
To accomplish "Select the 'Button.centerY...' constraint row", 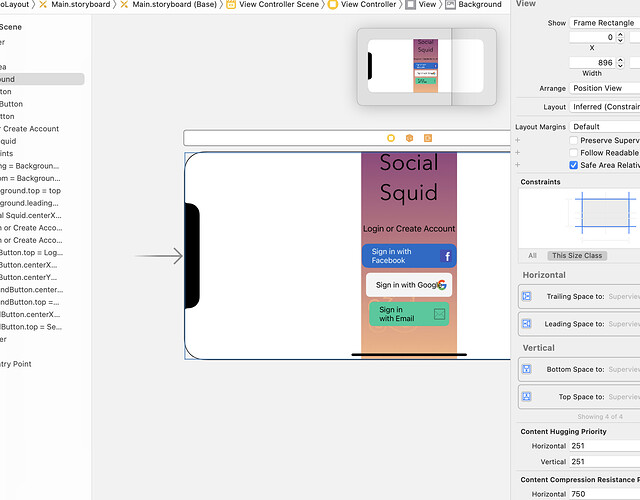I will pos(42,277).
